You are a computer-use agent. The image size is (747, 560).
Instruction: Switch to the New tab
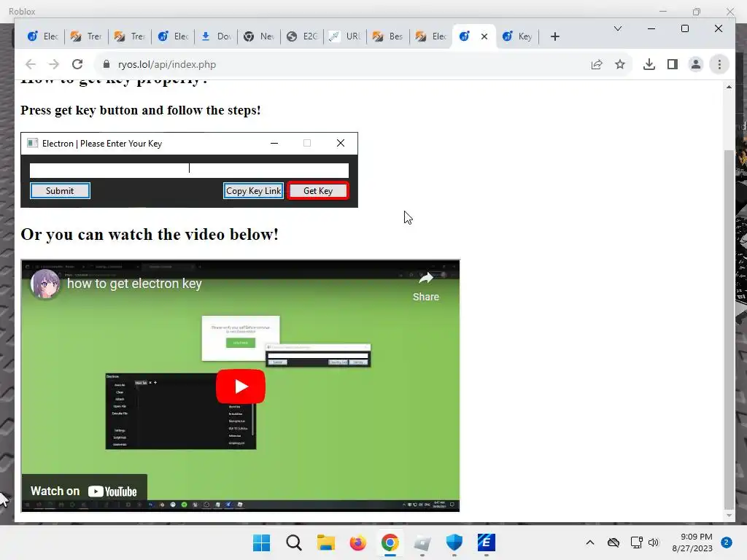[259, 36]
